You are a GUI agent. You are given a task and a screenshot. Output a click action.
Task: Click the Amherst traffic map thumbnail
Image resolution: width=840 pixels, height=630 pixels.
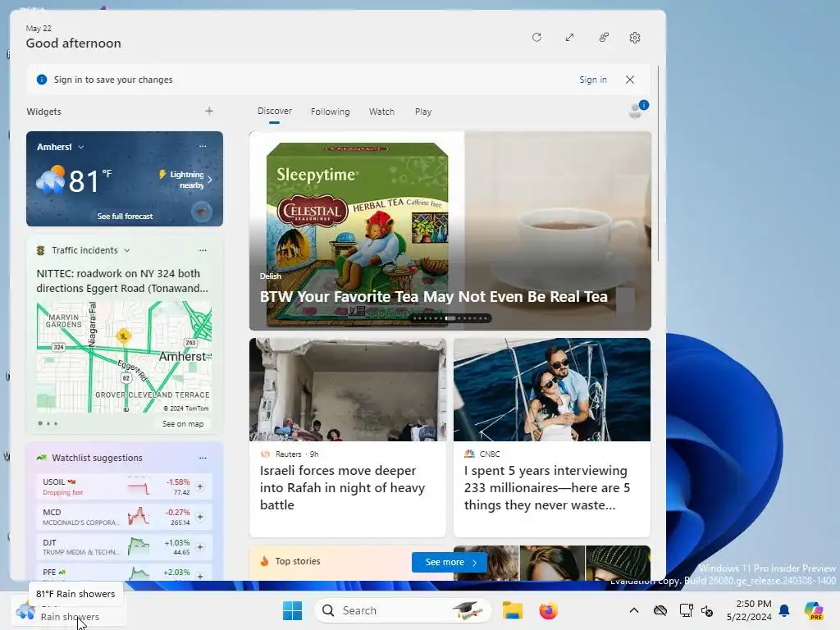(x=124, y=357)
